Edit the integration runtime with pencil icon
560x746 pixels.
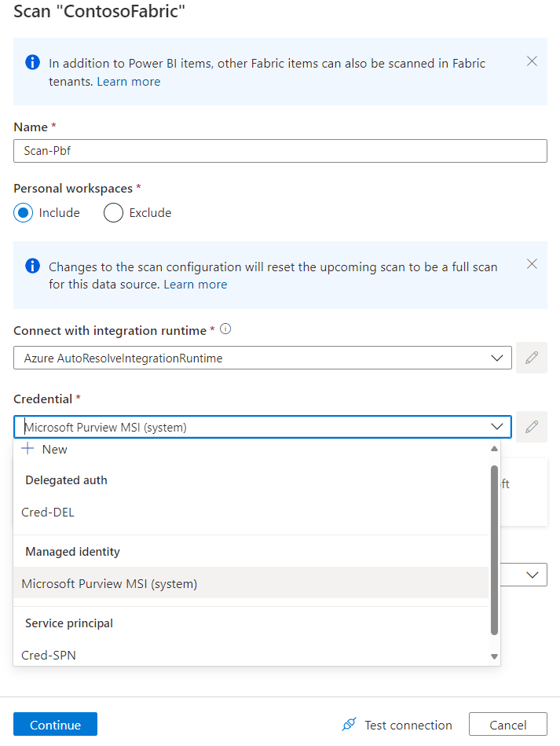(532, 358)
